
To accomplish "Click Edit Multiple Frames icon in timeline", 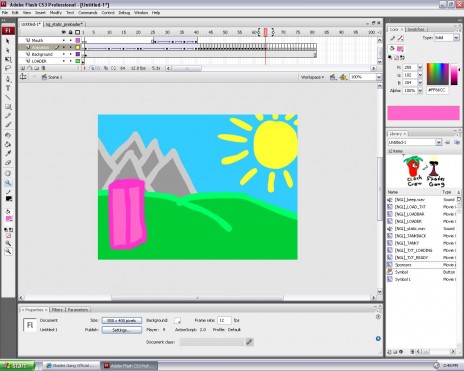I will 106,68.
